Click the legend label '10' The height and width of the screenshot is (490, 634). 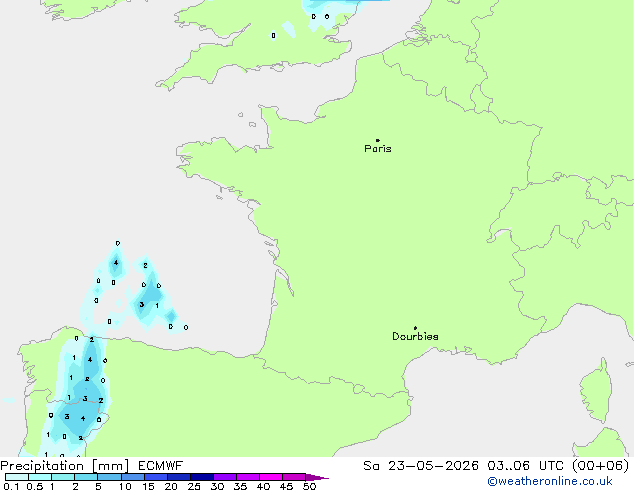125,486
